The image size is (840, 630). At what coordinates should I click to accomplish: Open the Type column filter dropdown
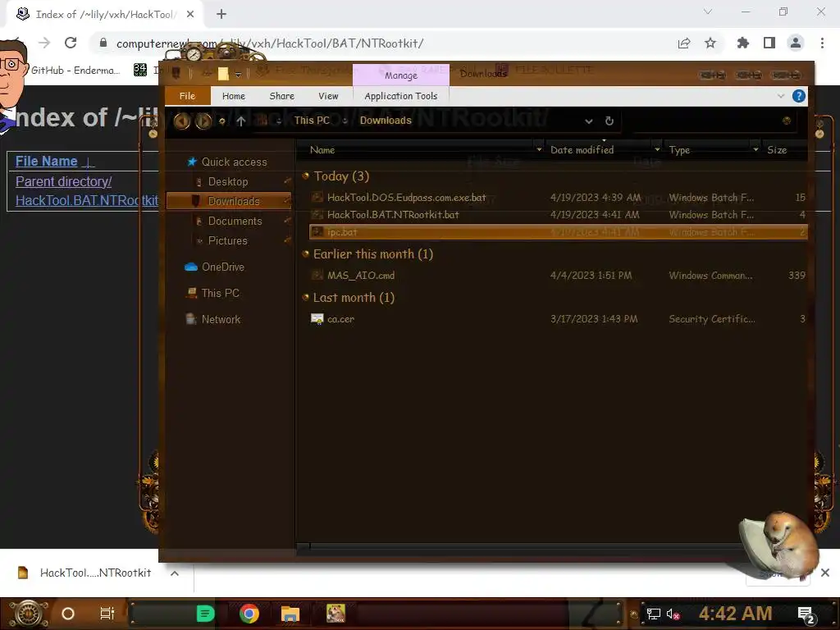click(756, 150)
